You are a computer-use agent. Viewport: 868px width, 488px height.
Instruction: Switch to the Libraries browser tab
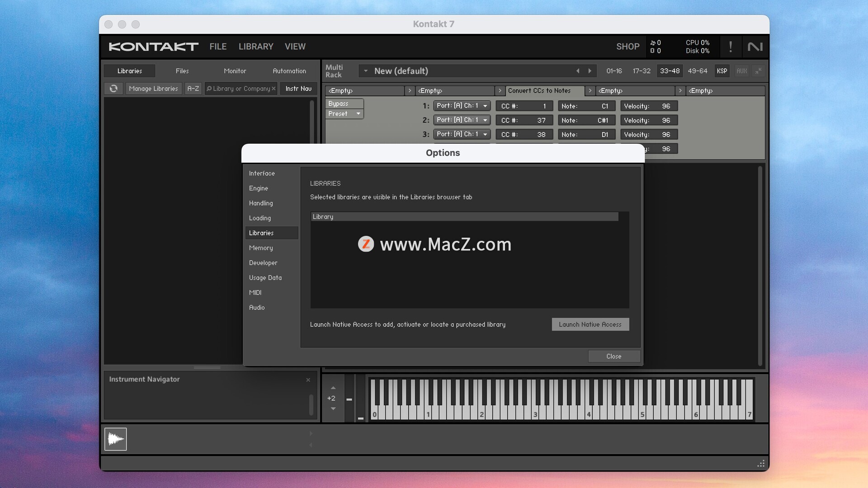(x=130, y=71)
